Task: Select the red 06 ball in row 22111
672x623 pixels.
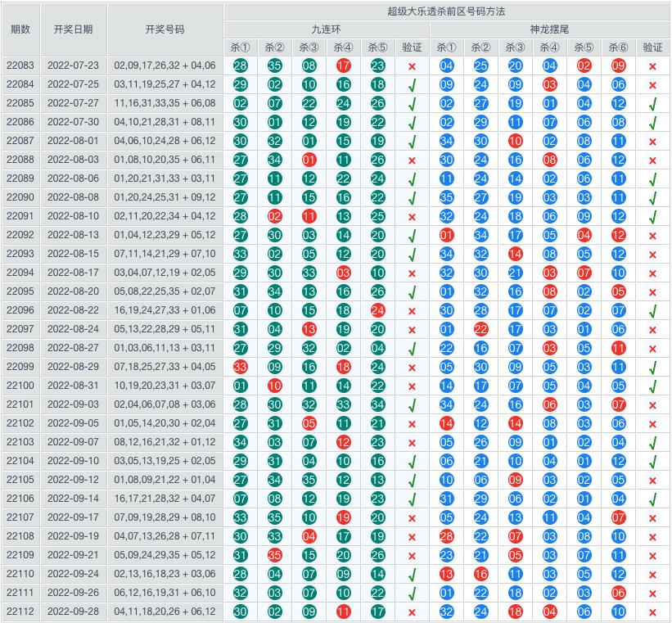Action: click(x=619, y=593)
